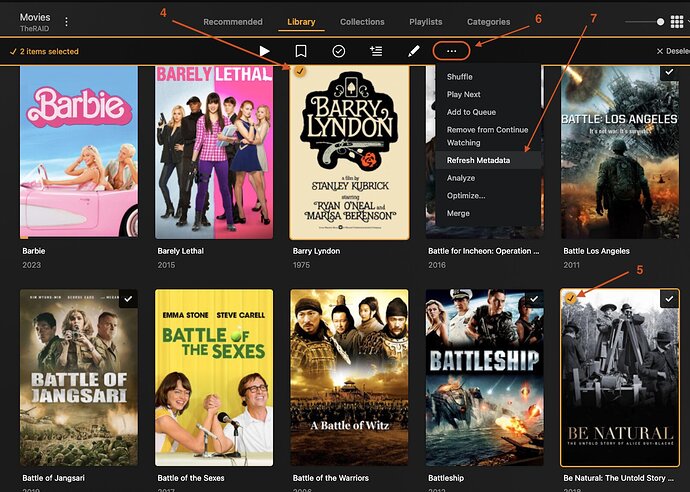Screen dimensions: 690x492
Task: Choose Play Next from the menu
Action: (488, 94)
